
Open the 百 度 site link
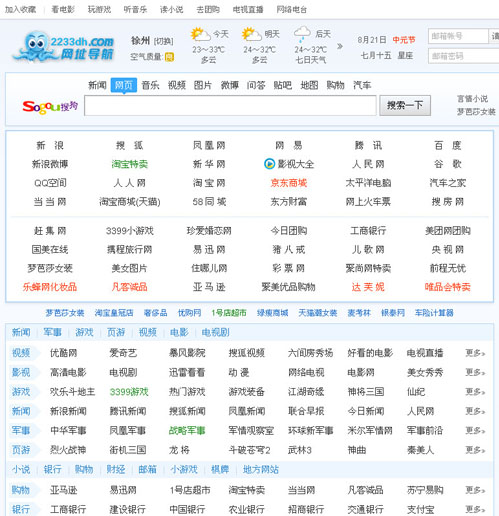(448, 145)
